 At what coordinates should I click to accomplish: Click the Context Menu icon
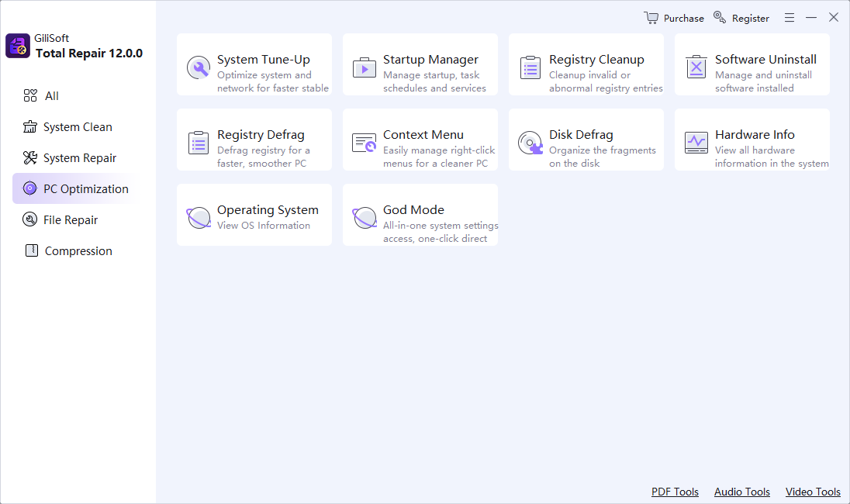tap(365, 143)
